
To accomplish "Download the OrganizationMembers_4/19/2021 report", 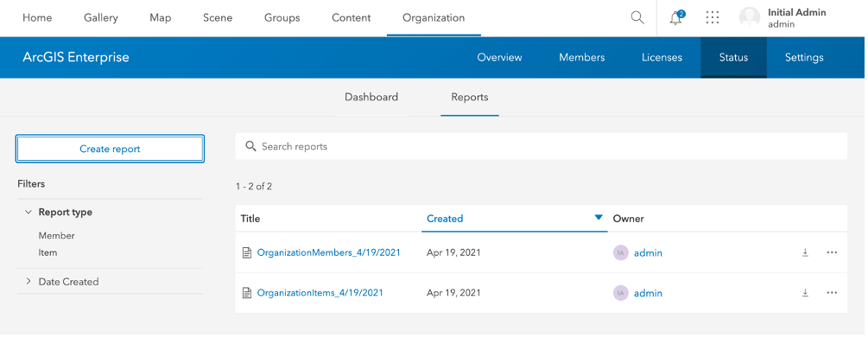I will [x=806, y=252].
